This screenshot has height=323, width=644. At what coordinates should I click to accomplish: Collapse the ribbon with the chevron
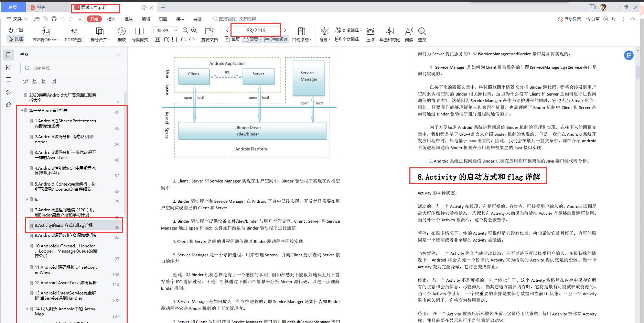click(633, 19)
